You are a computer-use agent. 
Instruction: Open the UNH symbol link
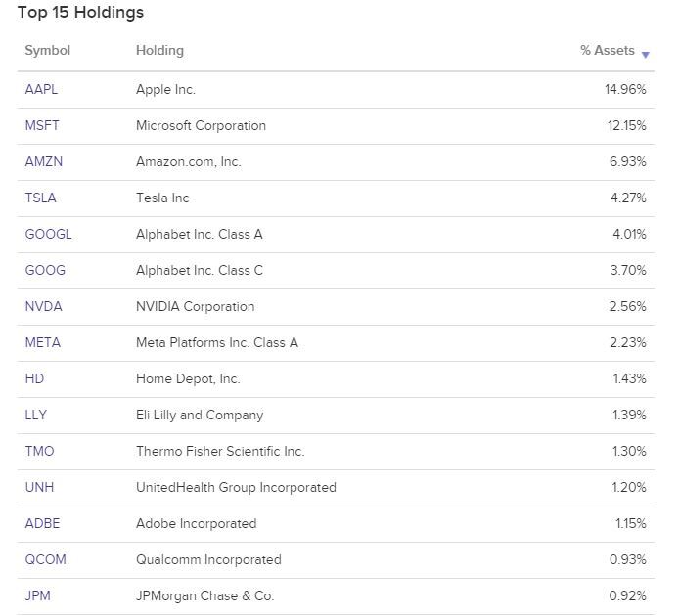point(39,487)
